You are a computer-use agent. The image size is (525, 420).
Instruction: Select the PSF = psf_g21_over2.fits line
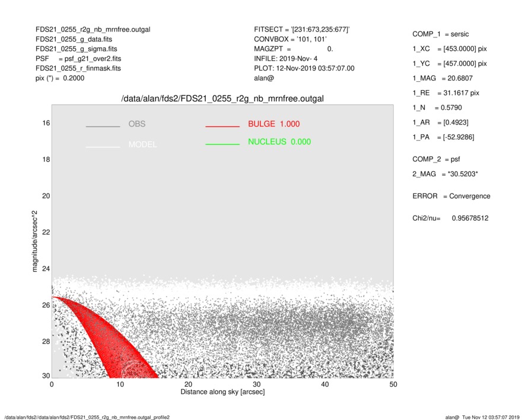tap(78, 59)
